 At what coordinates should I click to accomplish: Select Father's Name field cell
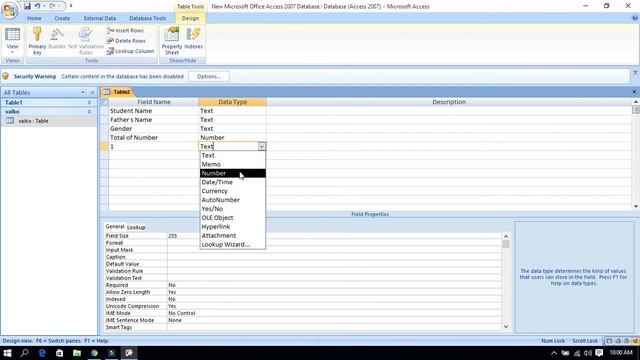click(x=153, y=120)
